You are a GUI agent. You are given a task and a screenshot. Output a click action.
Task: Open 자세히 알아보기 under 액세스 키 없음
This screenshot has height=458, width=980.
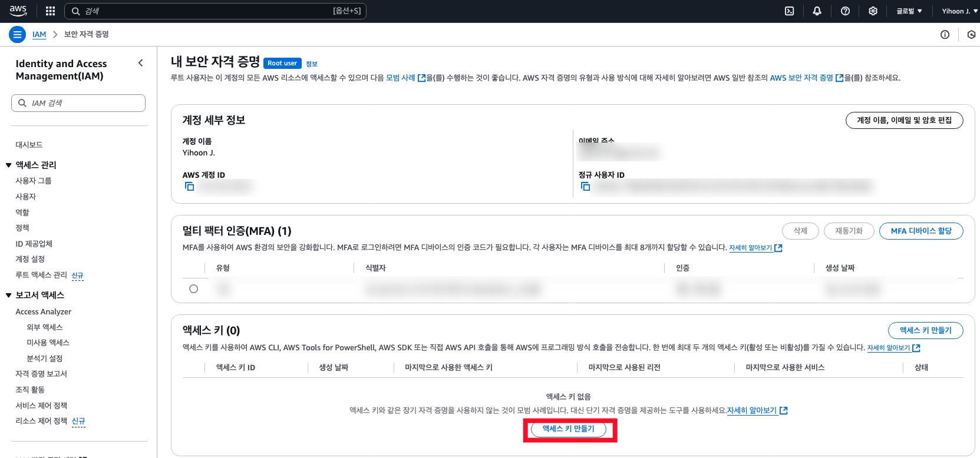[757, 410]
